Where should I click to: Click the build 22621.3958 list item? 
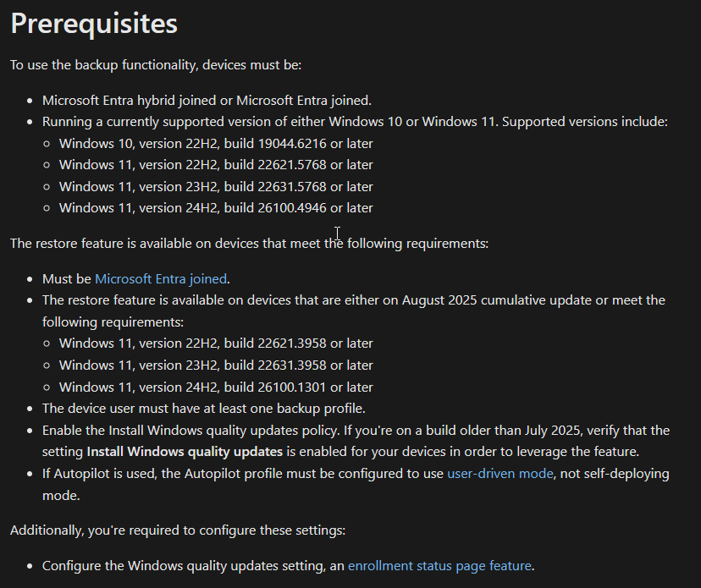(216, 343)
